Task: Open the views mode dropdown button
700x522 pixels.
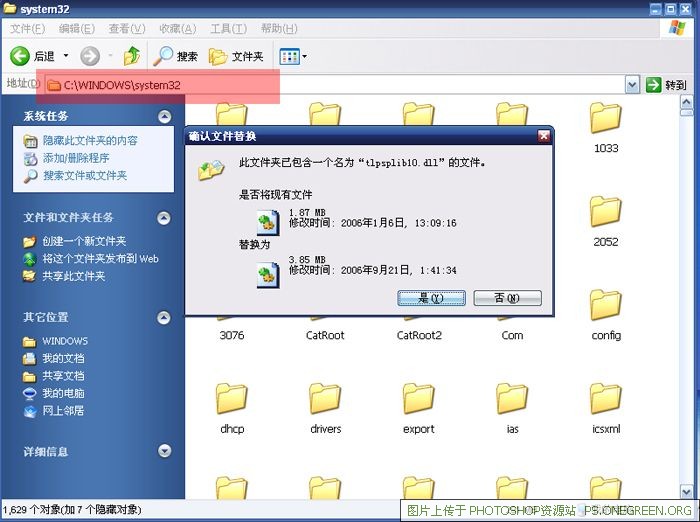Action: point(293,56)
